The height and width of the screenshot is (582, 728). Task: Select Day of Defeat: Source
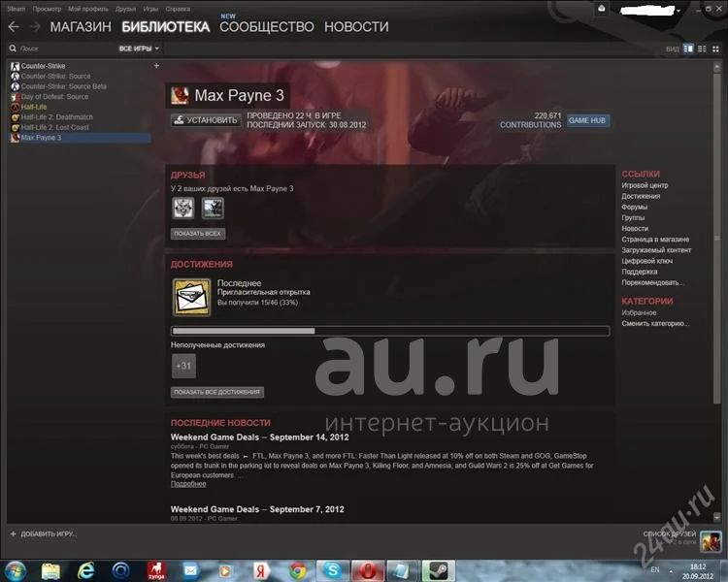[x=54, y=97]
